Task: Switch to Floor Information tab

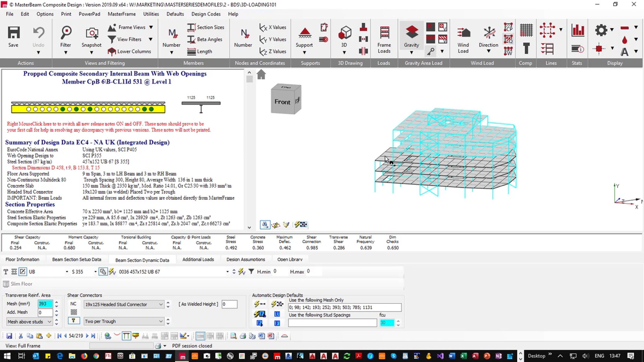Action: click(x=22, y=259)
